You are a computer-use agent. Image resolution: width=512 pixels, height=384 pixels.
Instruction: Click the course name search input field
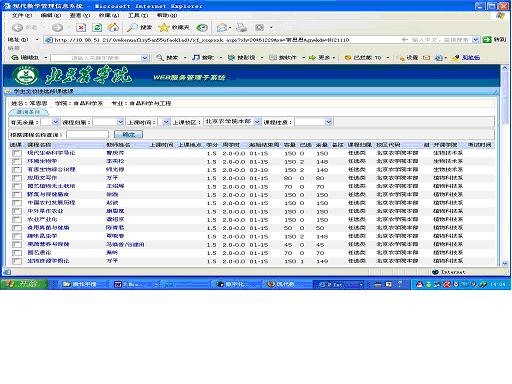(87, 134)
